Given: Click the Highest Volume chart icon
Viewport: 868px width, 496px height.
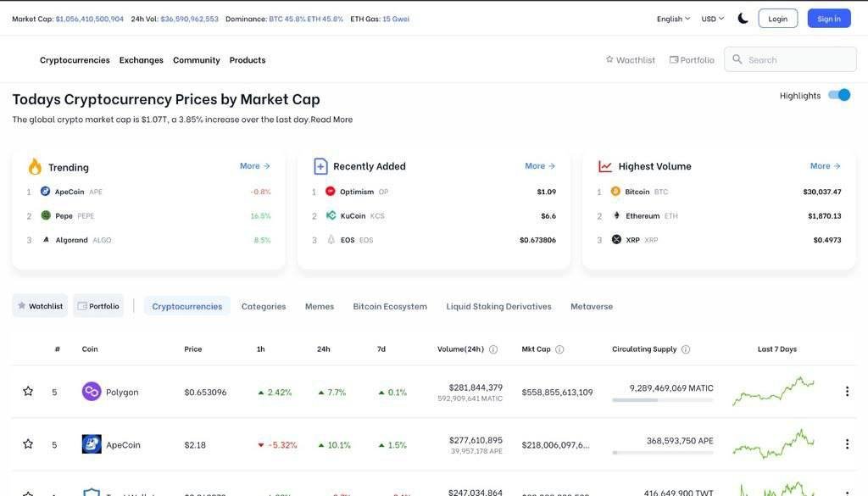Looking at the screenshot, I should tap(605, 166).
